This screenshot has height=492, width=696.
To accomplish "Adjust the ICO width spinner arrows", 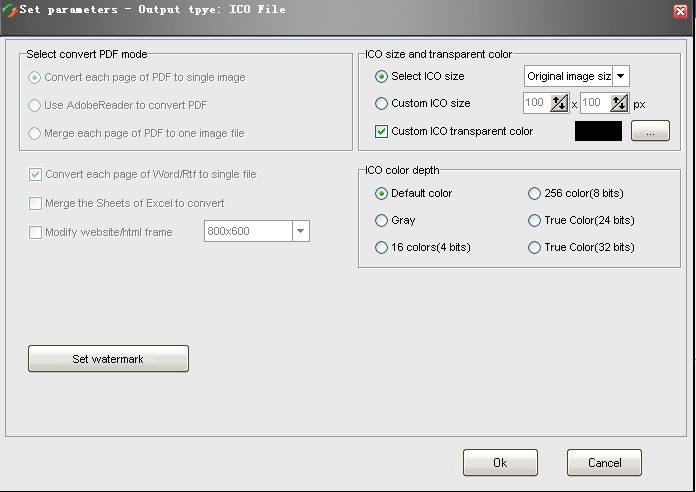I will (559, 103).
